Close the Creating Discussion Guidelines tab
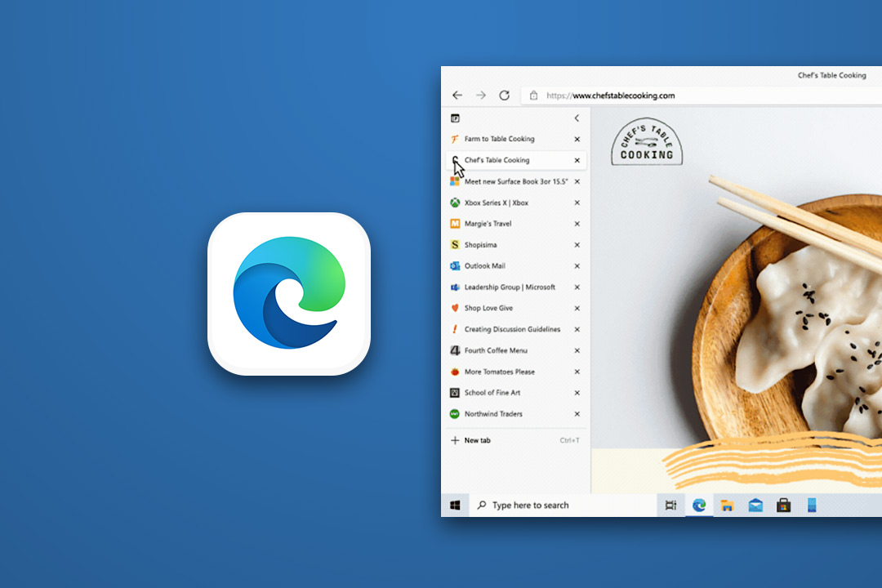This screenshot has width=882, height=588. pos(577,329)
